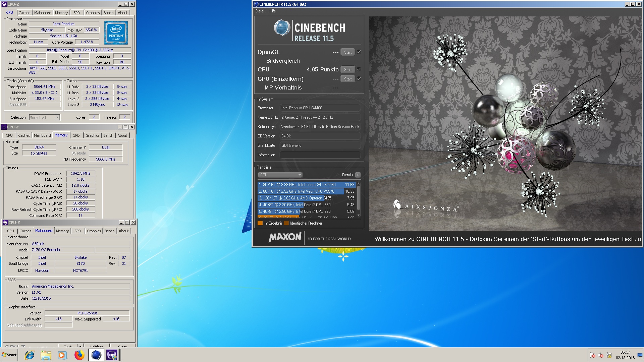The image size is (644, 362).
Task: Click the rendered Cinebench scene image
Action: click(505, 123)
